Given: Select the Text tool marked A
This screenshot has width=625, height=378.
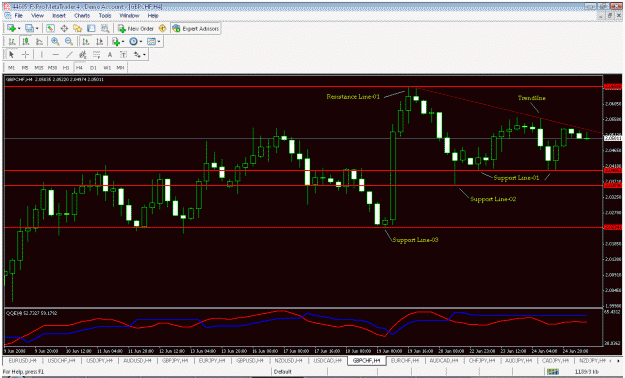Looking at the screenshot, I should pyautogui.click(x=110, y=55).
